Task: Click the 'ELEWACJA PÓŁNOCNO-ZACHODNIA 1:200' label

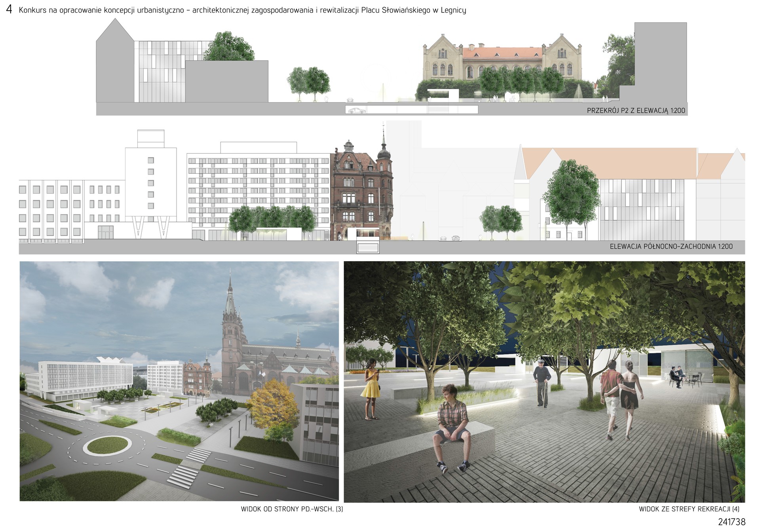Action: (671, 246)
